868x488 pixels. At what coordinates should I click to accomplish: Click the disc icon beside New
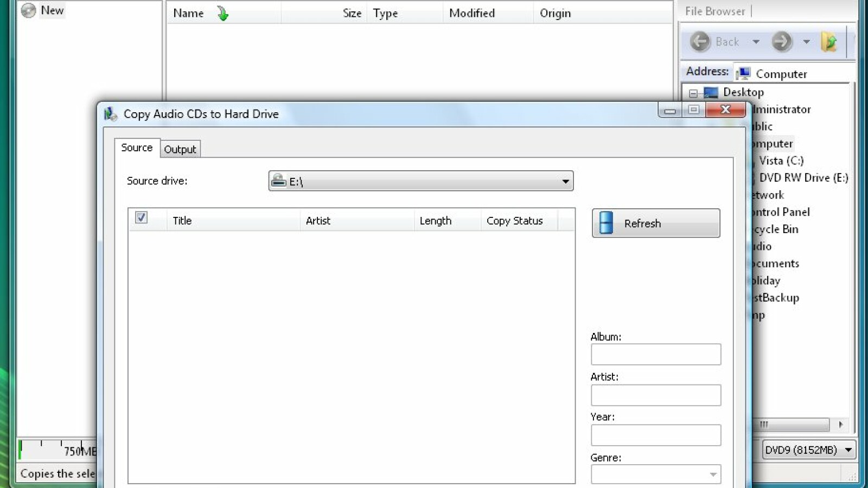tap(28, 10)
